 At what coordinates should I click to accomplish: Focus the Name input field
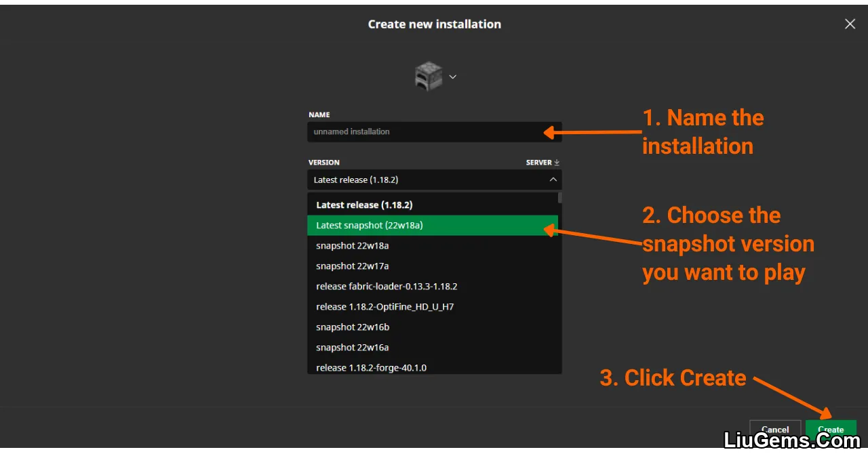pos(434,131)
